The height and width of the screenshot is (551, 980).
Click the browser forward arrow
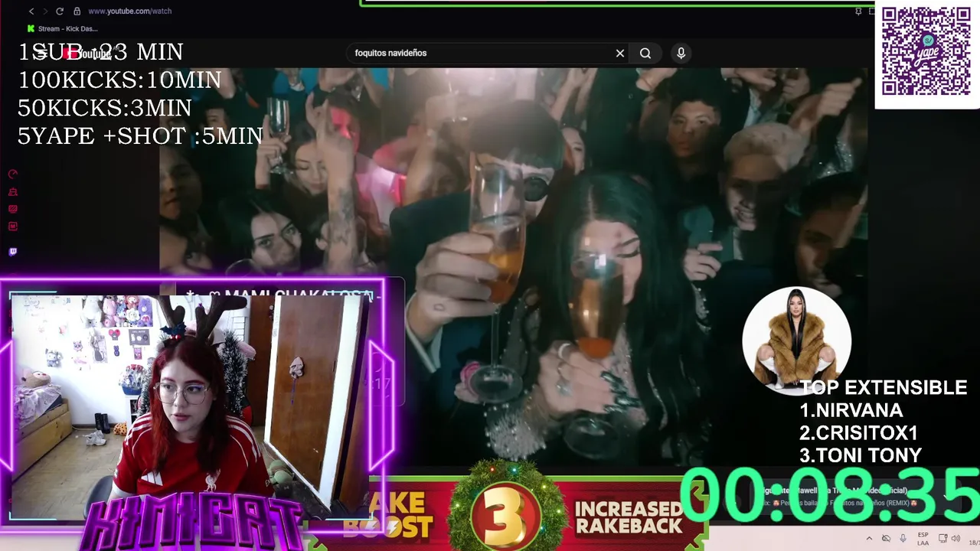click(45, 11)
